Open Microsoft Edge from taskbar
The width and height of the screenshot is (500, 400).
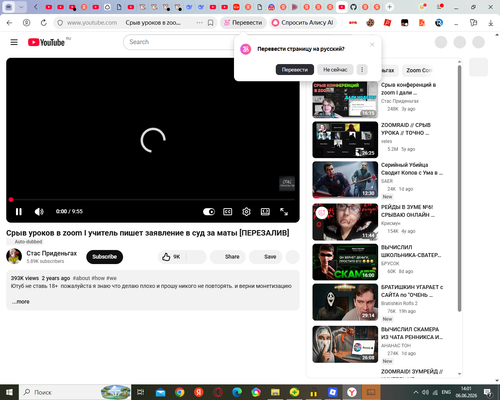tap(237, 392)
